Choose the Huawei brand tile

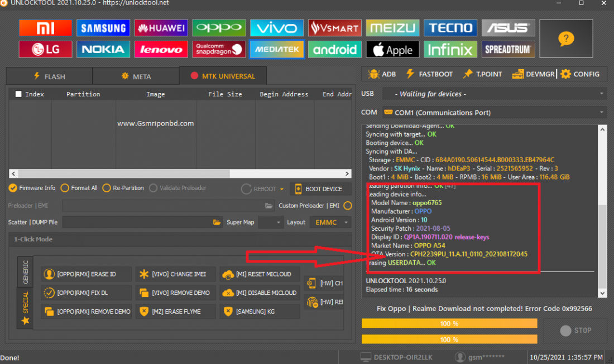161,28
